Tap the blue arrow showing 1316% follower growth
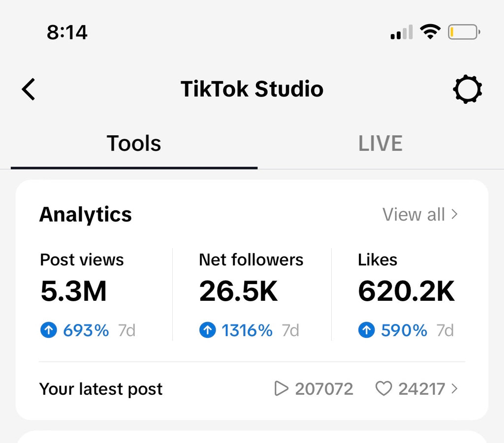Viewport: 504px width, 443px height. click(x=208, y=330)
